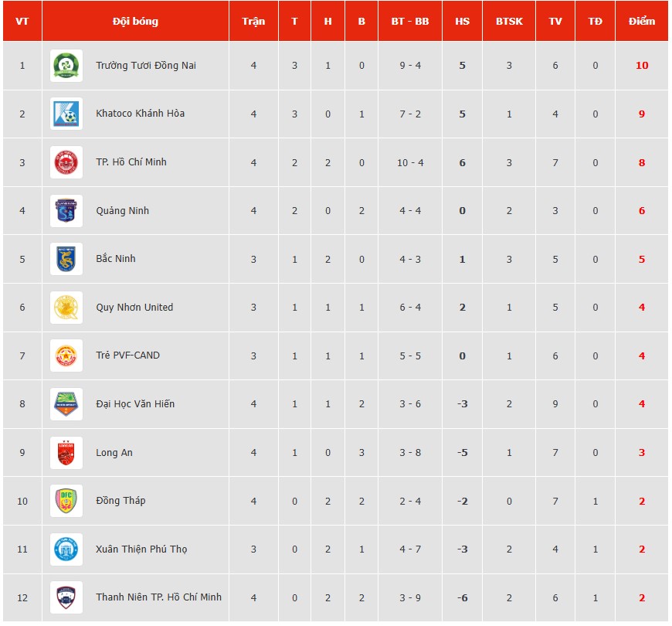Click the Bắc Ninh club crest
The height and width of the screenshot is (626, 672).
(66, 259)
